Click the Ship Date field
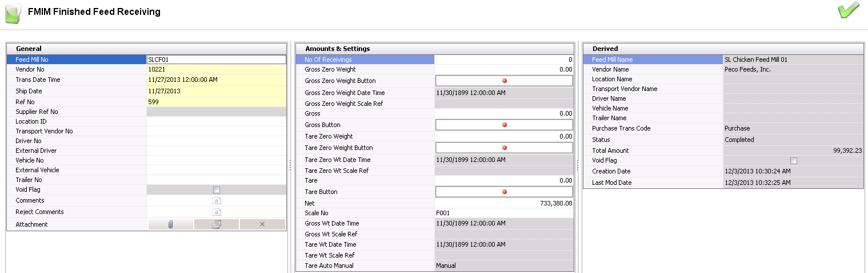Viewport: 868px width, 273px height. [216, 91]
